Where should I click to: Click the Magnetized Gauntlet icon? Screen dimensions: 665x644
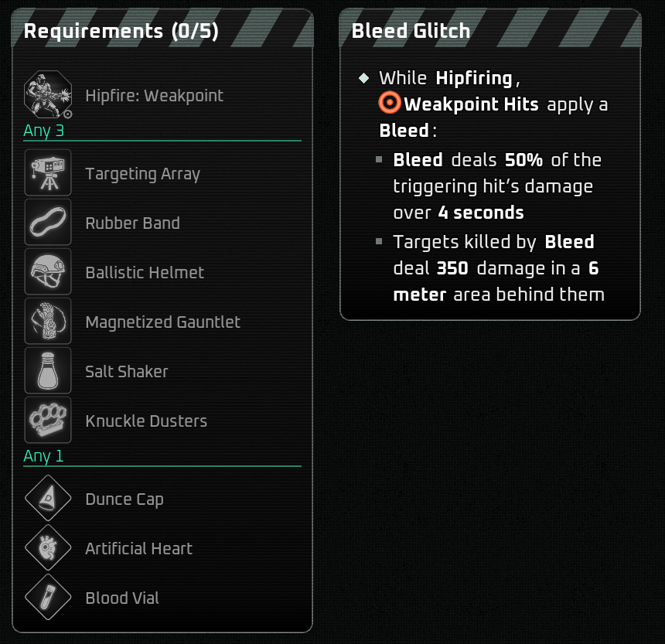(48, 322)
